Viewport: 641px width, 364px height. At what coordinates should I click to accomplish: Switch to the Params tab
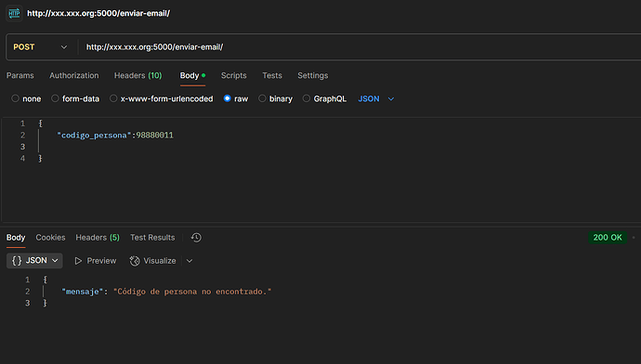pos(20,75)
